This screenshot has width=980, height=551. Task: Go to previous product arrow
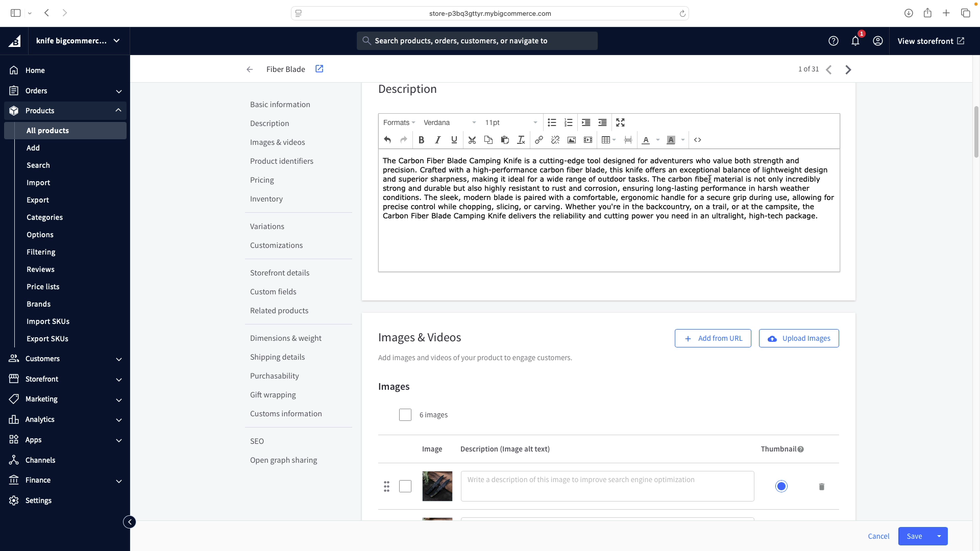tap(829, 69)
